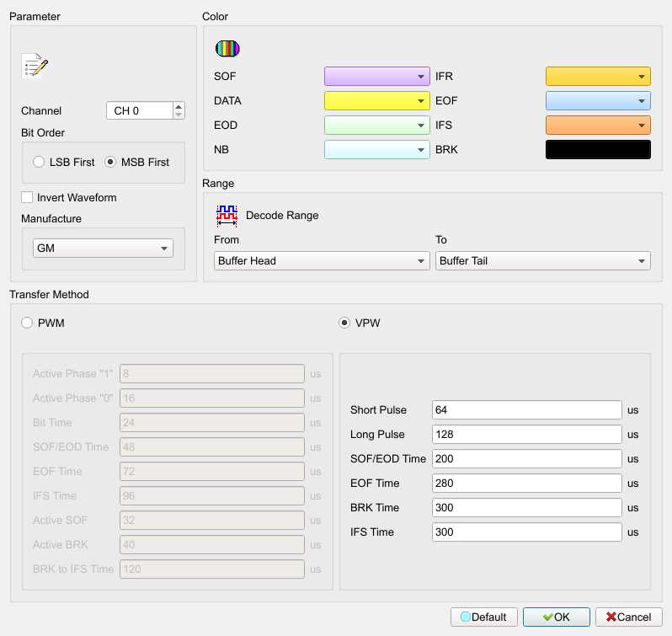672x636 pixels.
Task: Confirm settings with the OK button
Action: (x=557, y=617)
